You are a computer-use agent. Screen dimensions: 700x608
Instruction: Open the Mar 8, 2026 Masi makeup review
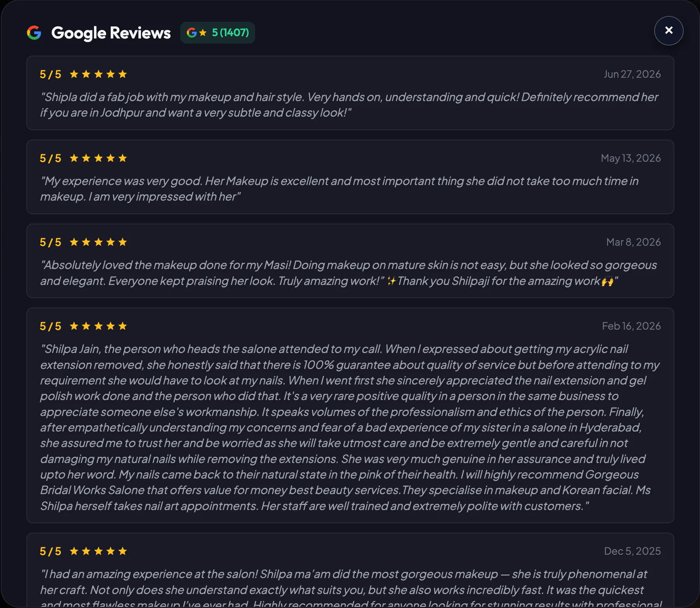click(350, 261)
